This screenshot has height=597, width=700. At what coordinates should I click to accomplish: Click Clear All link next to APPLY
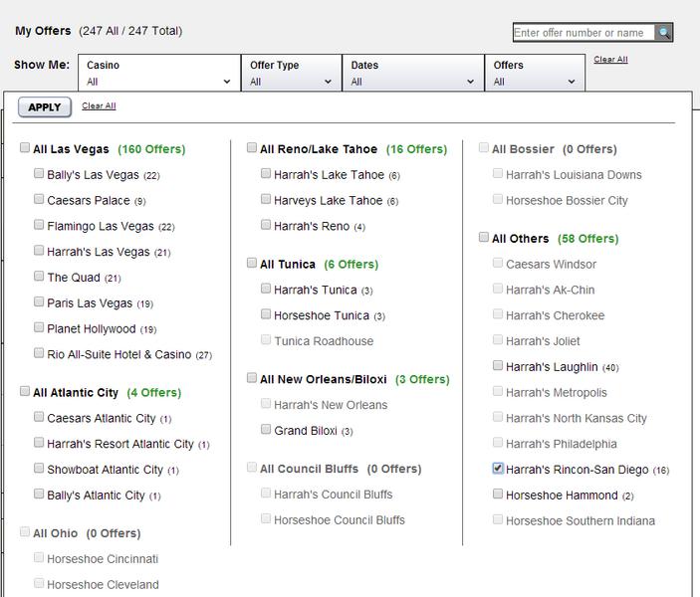tap(99, 105)
